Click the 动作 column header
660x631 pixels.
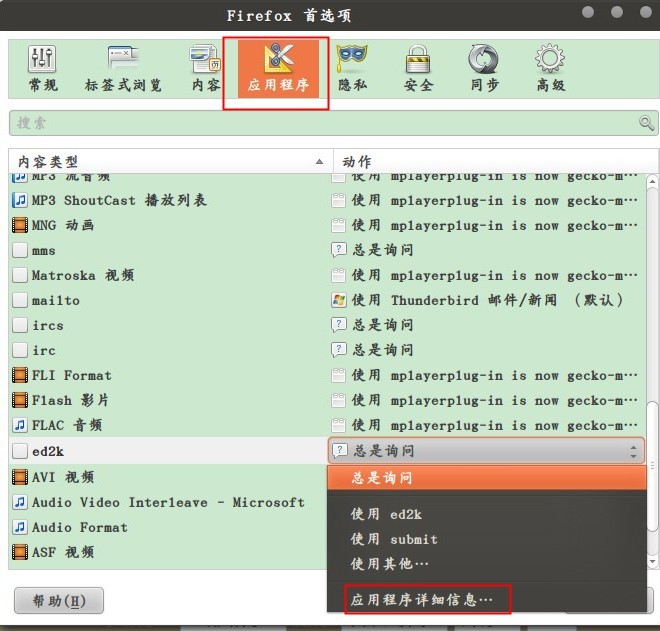[496, 161]
